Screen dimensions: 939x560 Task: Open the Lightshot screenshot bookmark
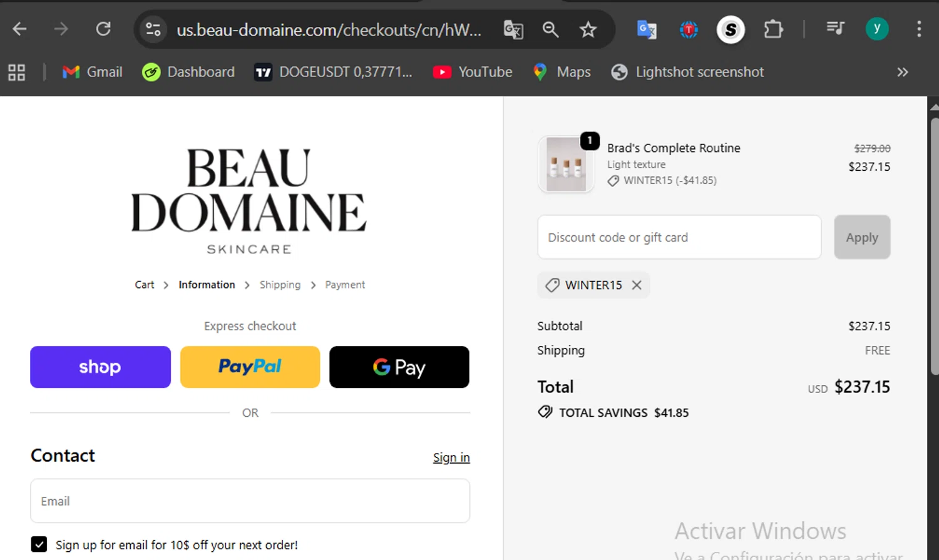(687, 72)
